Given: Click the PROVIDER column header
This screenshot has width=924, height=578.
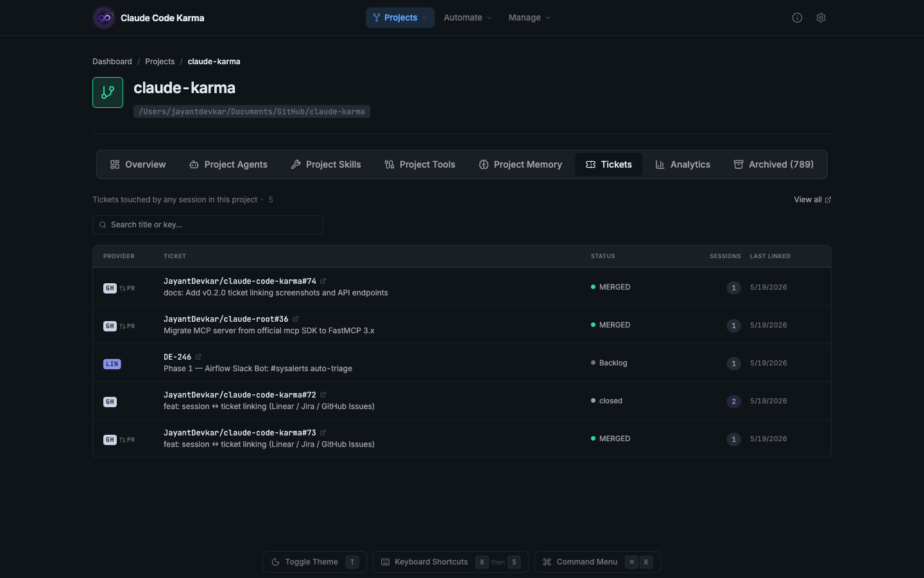Looking at the screenshot, I should 119,256.
